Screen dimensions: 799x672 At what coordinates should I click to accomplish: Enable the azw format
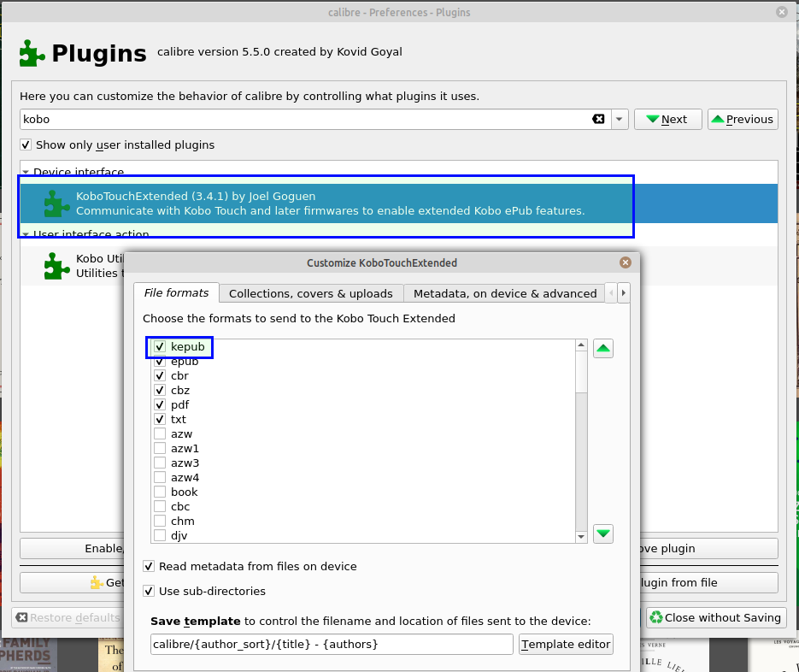160,434
